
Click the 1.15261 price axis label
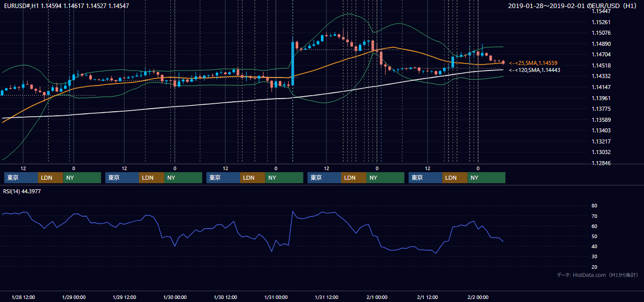click(601, 22)
